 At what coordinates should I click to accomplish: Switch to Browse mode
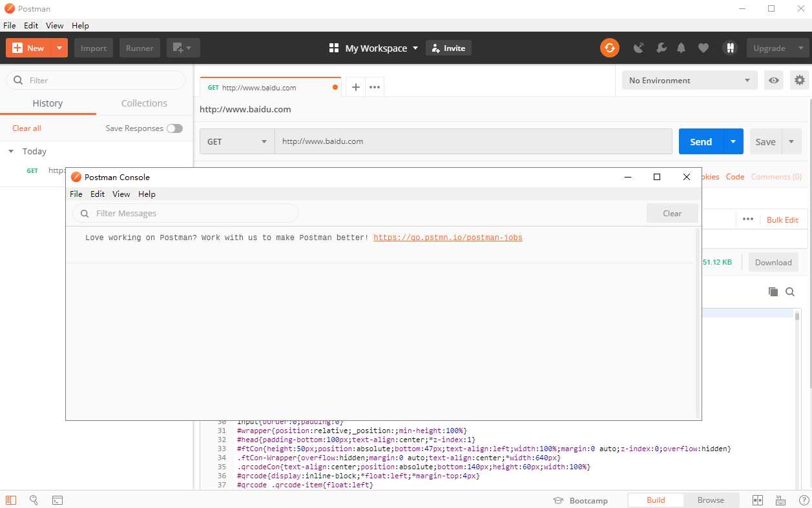coord(711,500)
